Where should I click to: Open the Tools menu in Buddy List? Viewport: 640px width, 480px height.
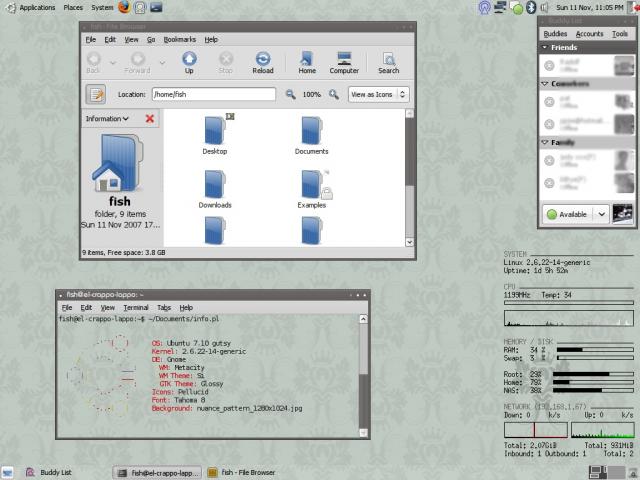point(620,34)
